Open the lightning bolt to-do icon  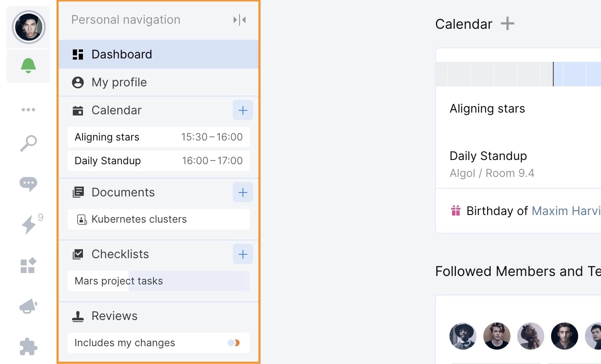click(29, 224)
